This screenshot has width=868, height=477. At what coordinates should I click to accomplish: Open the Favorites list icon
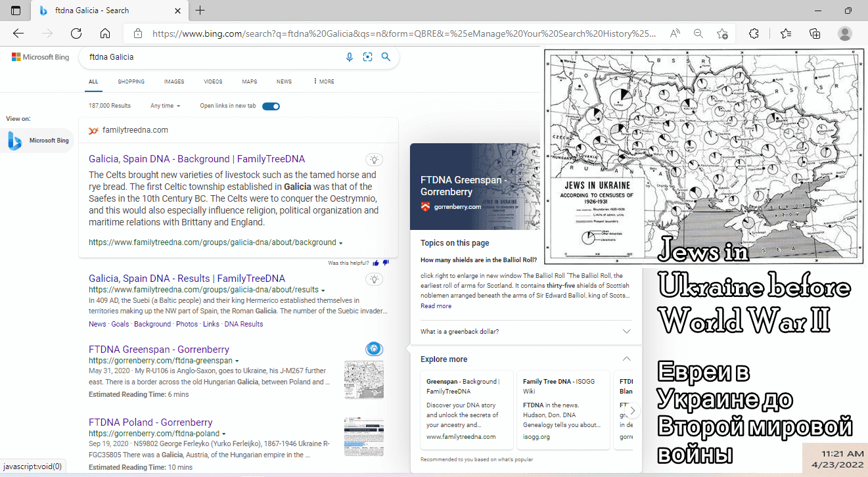pyautogui.click(x=786, y=34)
